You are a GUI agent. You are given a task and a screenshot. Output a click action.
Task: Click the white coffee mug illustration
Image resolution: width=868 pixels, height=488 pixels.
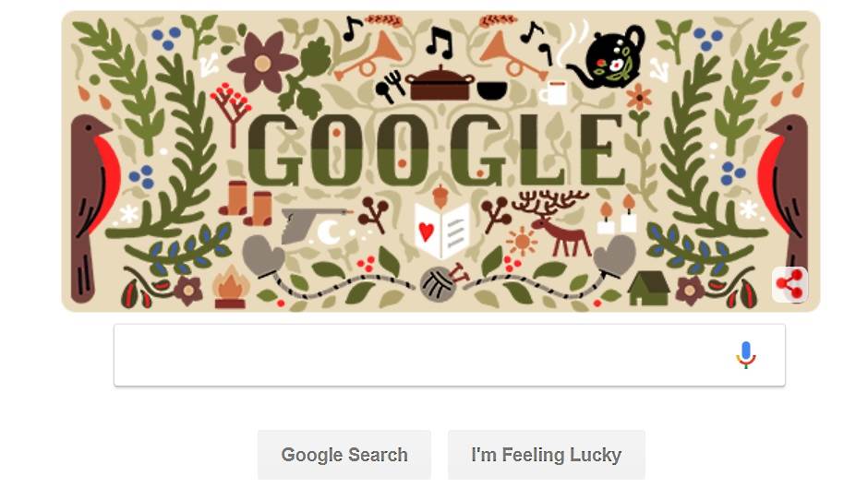pos(553,93)
